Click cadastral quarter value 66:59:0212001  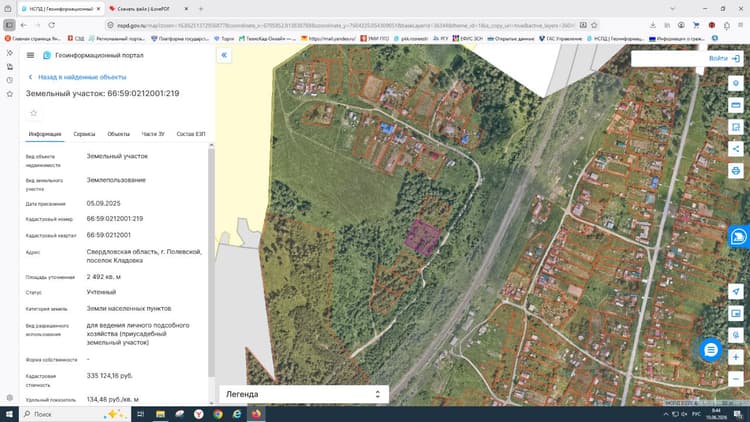[109, 235]
